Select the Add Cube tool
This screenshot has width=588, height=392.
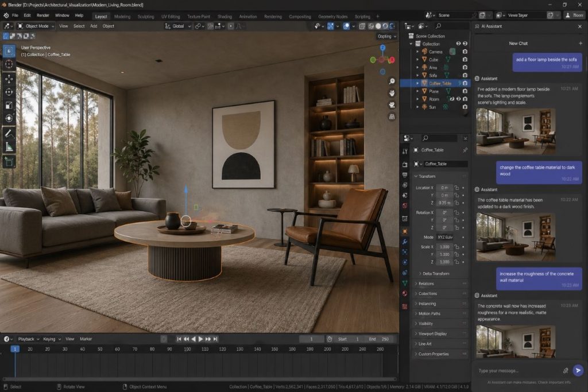click(9, 162)
